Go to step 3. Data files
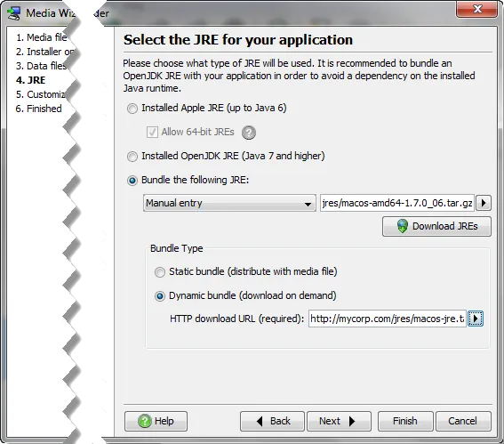This screenshot has width=504, height=444. (x=41, y=66)
